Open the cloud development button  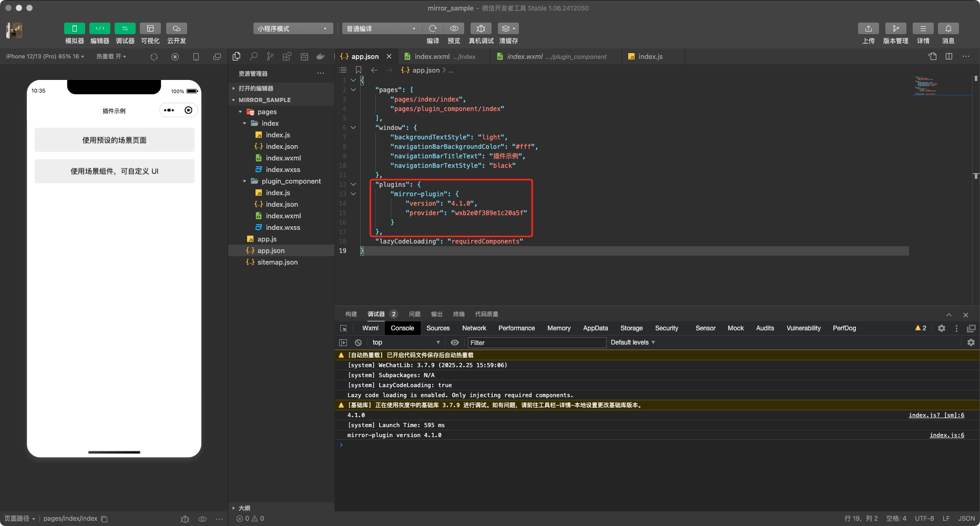tap(176, 28)
